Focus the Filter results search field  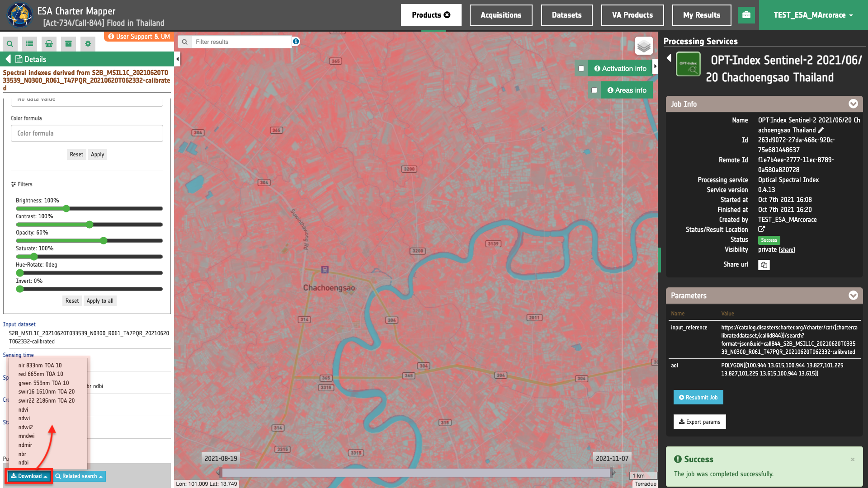click(x=242, y=42)
